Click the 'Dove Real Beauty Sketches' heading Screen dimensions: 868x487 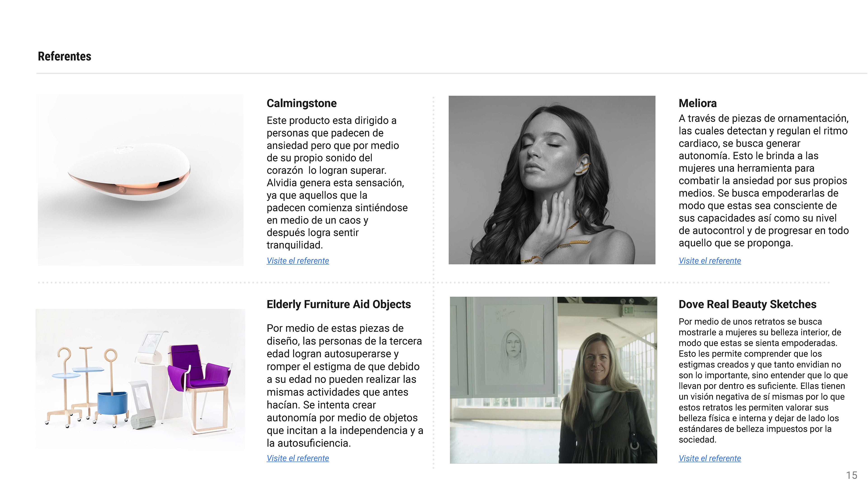747,304
